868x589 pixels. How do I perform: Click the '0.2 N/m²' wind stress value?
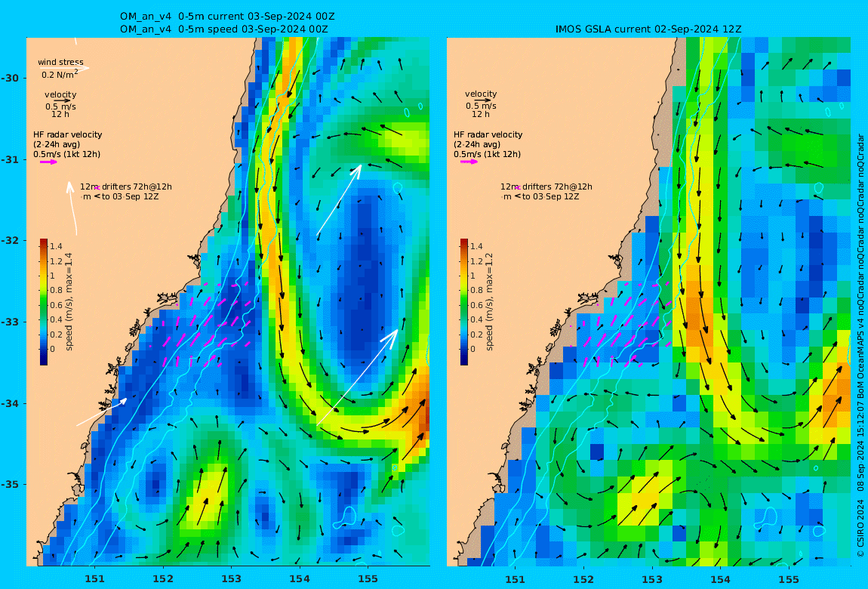[x=60, y=74]
